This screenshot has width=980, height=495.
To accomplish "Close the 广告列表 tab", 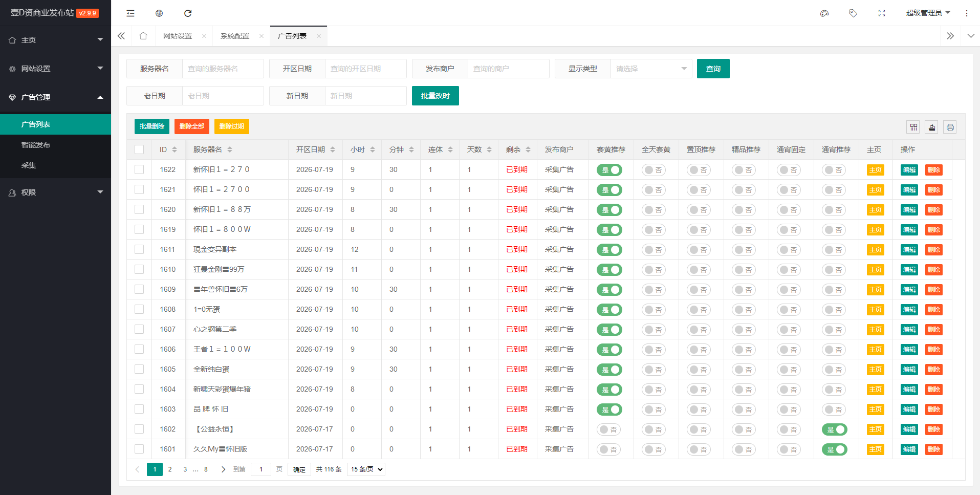I will pyautogui.click(x=319, y=36).
